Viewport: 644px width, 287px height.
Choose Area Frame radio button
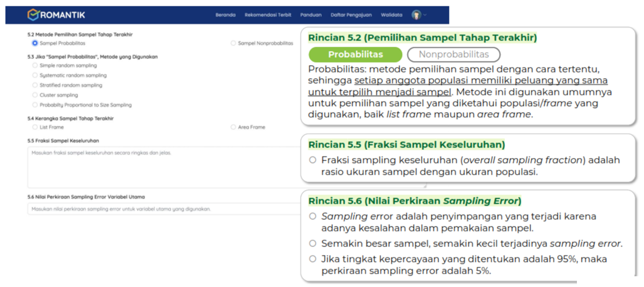point(233,127)
